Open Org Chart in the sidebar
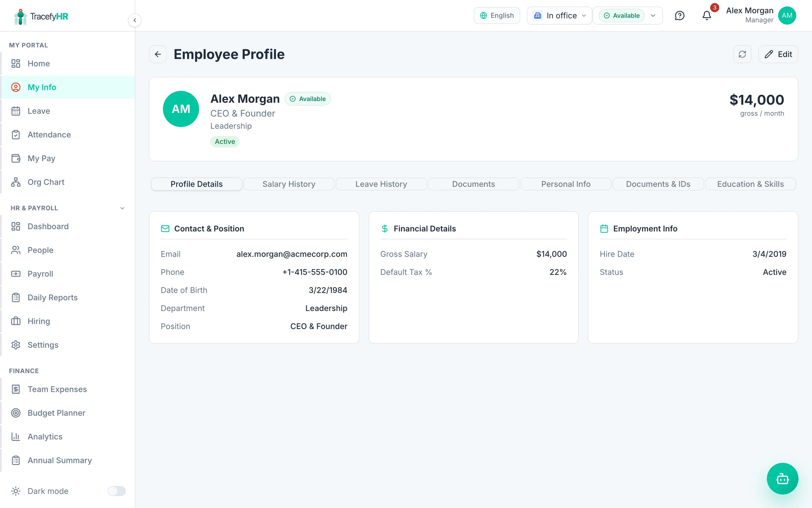 [x=68, y=182]
